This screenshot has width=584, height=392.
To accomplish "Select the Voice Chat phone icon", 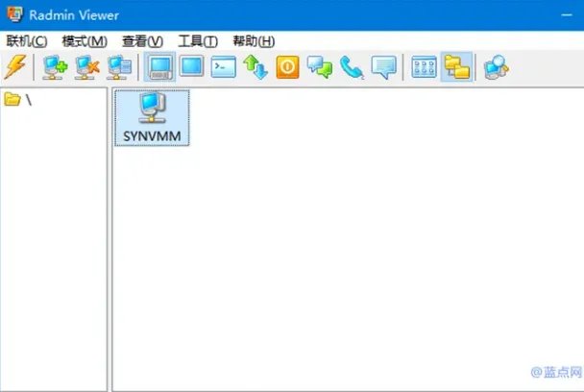I will 352,66.
